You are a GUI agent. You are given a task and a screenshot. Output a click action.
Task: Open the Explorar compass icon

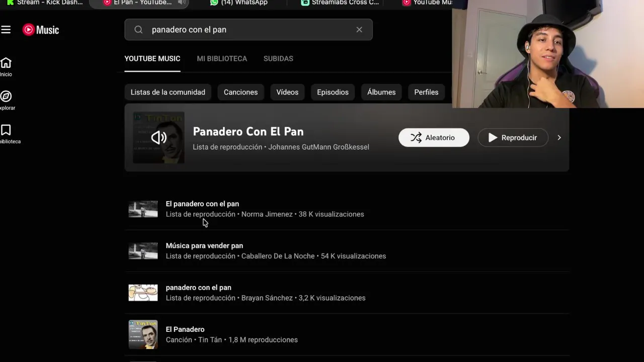(x=6, y=96)
